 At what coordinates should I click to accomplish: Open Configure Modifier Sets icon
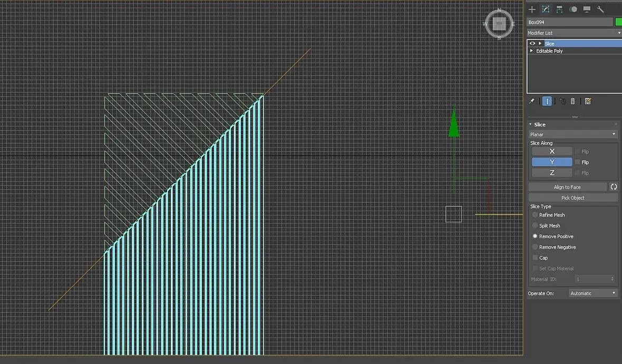(x=588, y=101)
